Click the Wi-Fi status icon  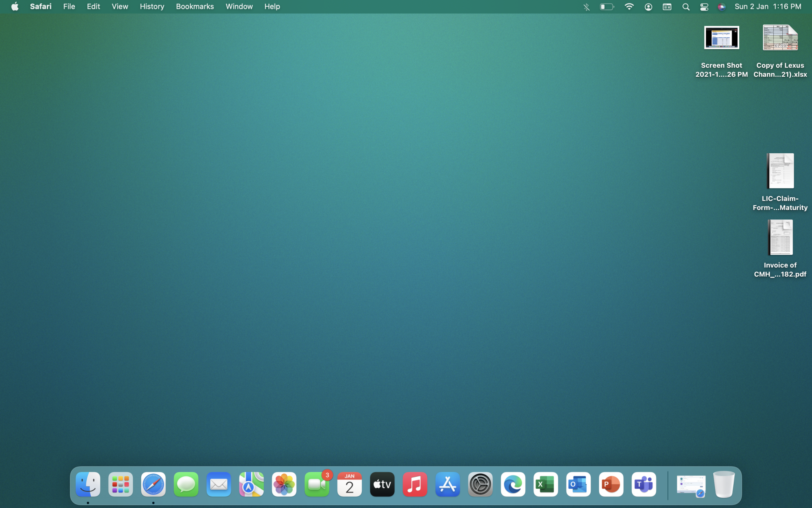tap(629, 7)
